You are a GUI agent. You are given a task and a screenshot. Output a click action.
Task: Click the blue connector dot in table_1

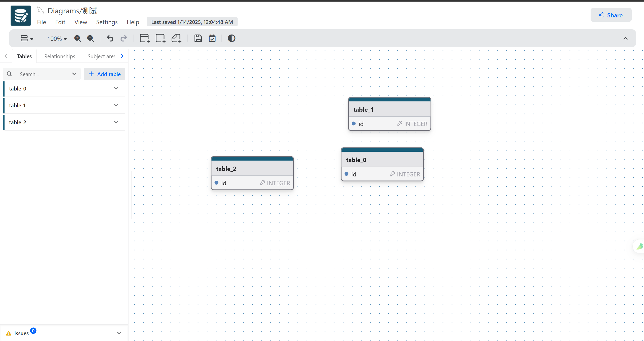[354, 123]
